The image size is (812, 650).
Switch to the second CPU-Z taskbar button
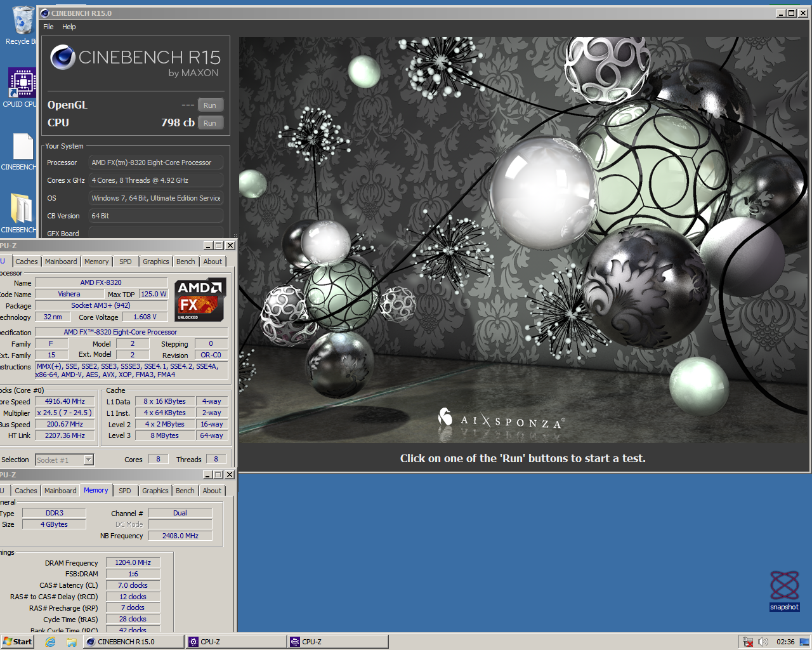tap(338, 642)
